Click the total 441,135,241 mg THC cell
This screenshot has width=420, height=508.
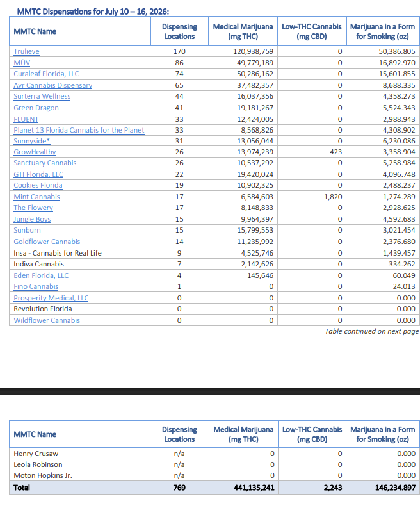pos(254,488)
